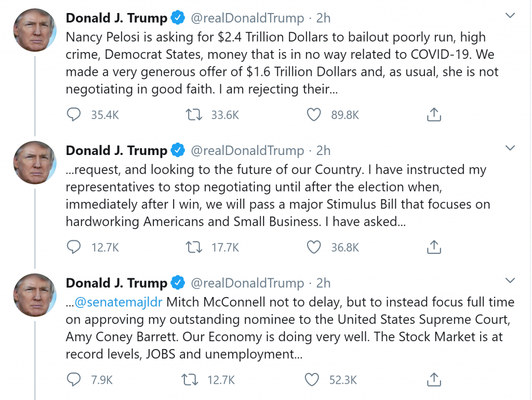The width and height of the screenshot is (532, 400).
Task: Click the avatar on the third tweet
Action: point(34,295)
